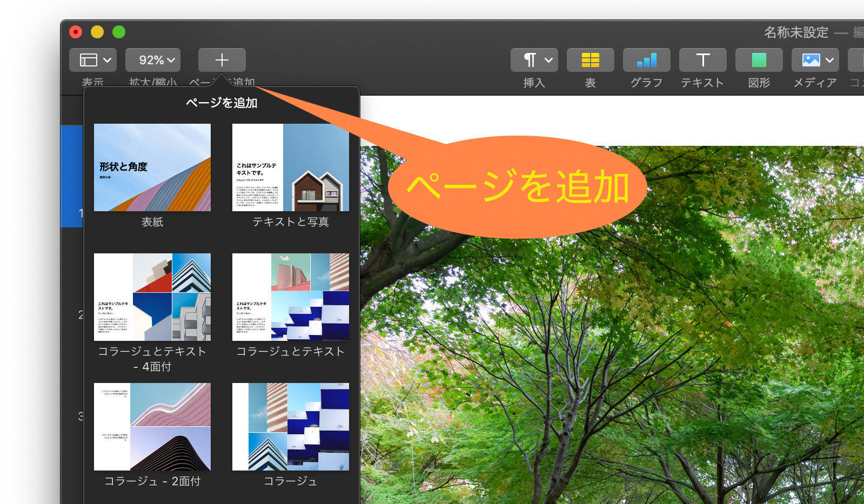Pick the コラージュ page template
The image size is (864, 504).
pyautogui.click(x=291, y=427)
